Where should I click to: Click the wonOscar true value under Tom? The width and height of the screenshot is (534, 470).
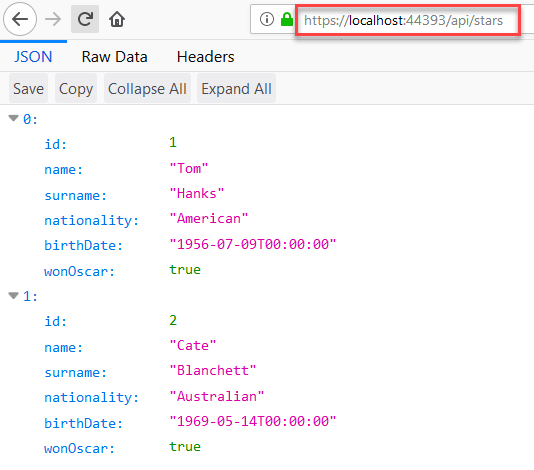(185, 269)
